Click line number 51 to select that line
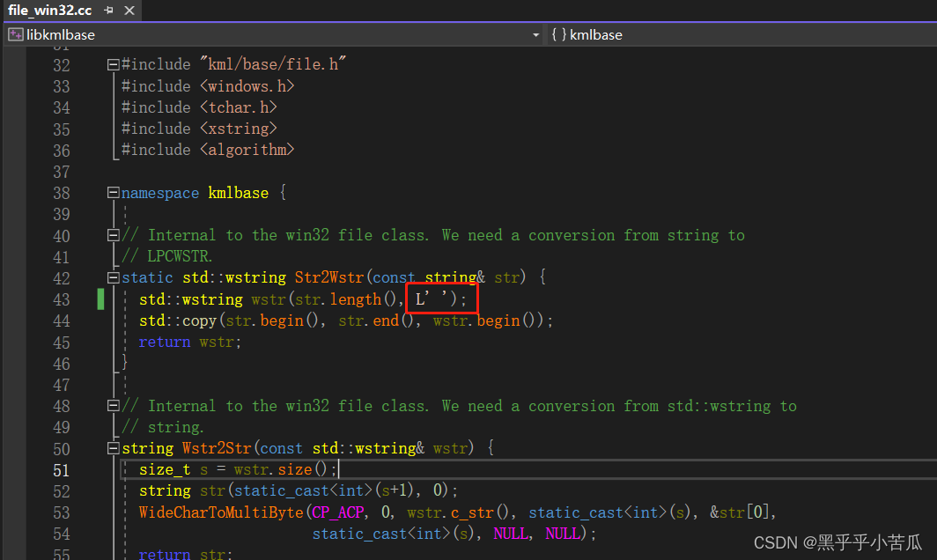Screen dimensions: 937x560 (62, 469)
